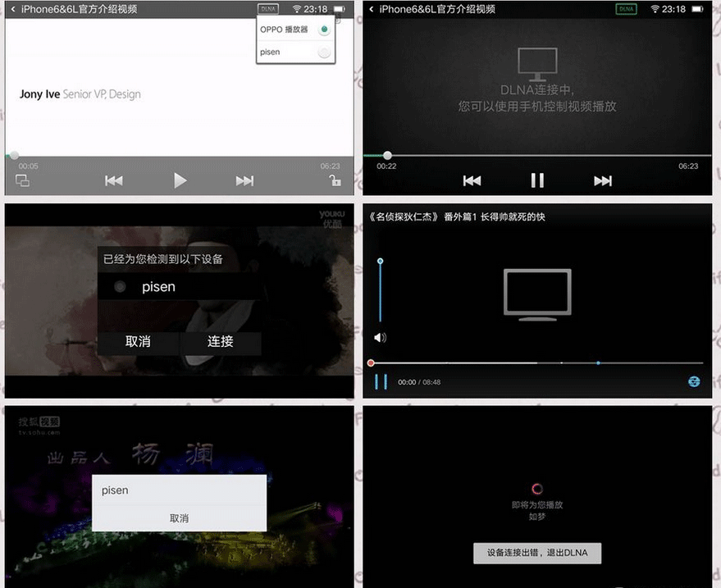This screenshot has width=721, height=588.
Task: Select pisen in the DLNA dropdown list
Action: pos(295,52)
